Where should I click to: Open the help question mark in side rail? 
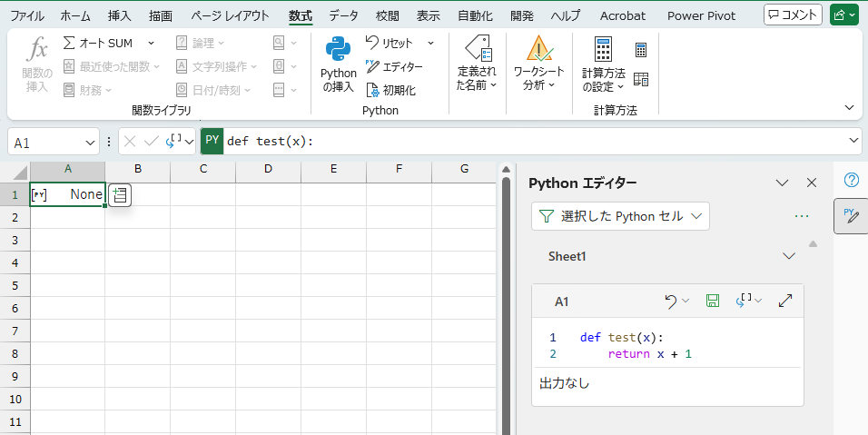coord(851,180)
